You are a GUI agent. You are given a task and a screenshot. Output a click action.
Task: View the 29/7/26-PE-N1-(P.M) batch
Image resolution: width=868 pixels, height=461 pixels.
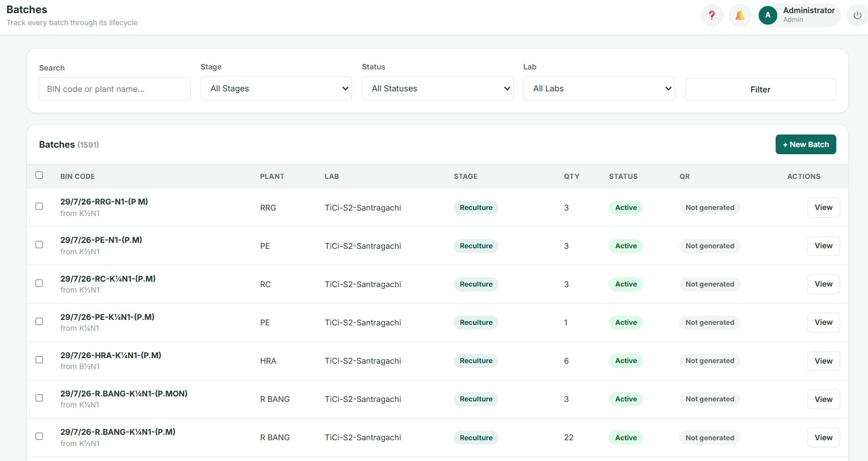coord(823,246)
